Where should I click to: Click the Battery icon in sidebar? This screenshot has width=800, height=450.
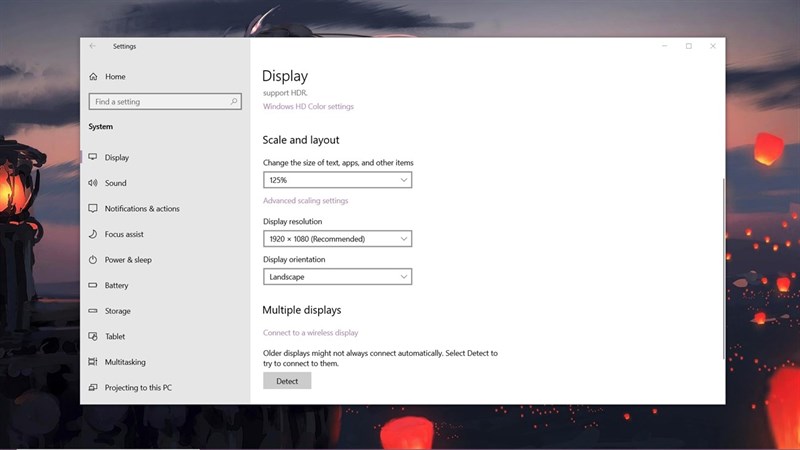[x=93, y=285]
